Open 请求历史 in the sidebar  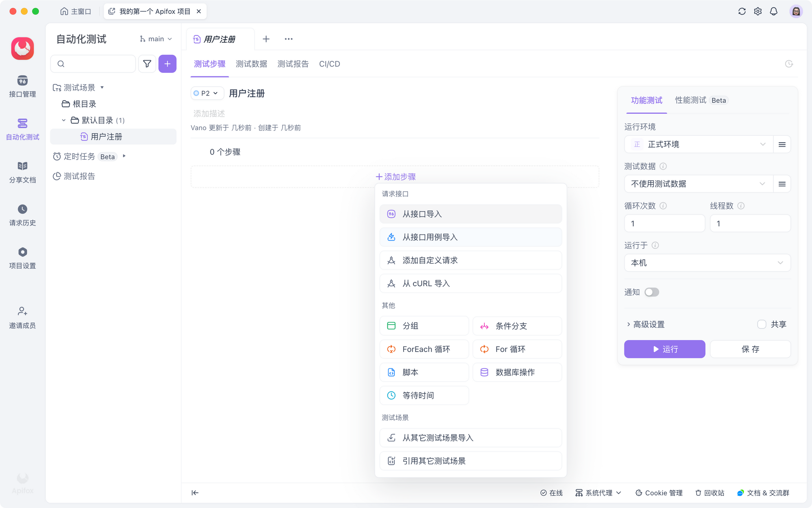pyautogui.click(x=22, y=215)
